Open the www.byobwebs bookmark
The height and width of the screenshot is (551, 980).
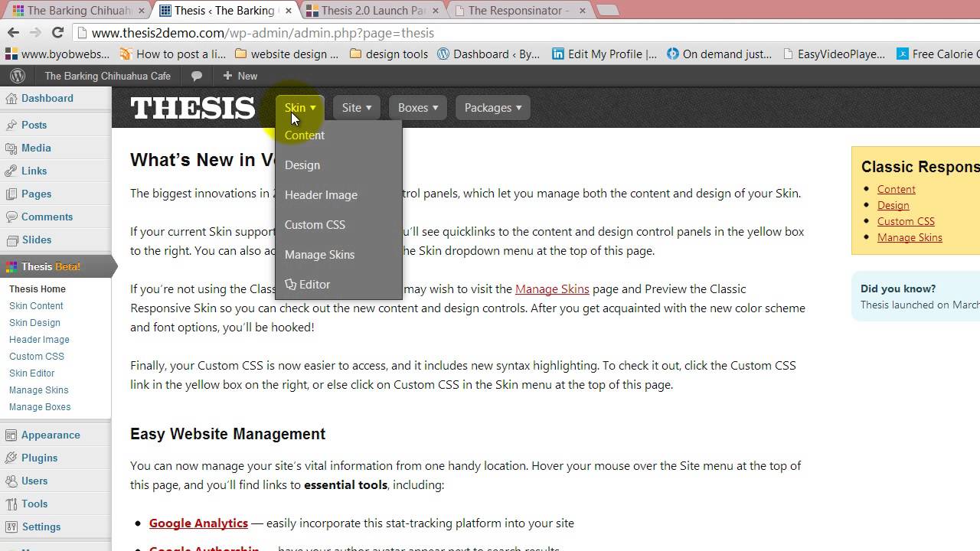point(58,54)
